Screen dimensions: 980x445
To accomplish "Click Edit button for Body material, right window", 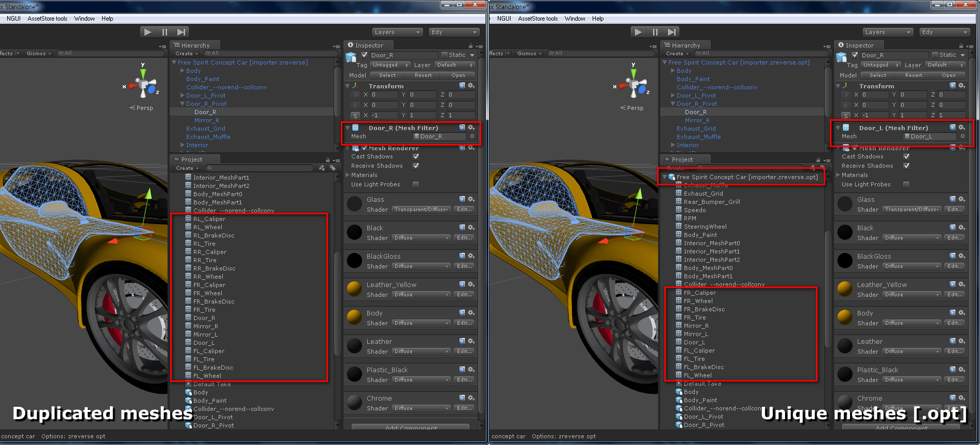I will pyautogui.click(x=955, y=323).
